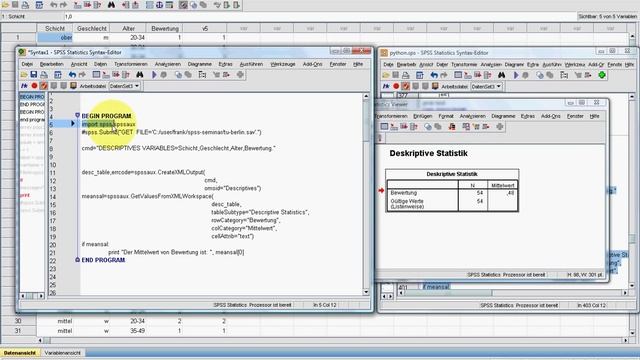
Task: Select BEGIN PRO entry in navigation pane
Action: [x=32, y=97]
